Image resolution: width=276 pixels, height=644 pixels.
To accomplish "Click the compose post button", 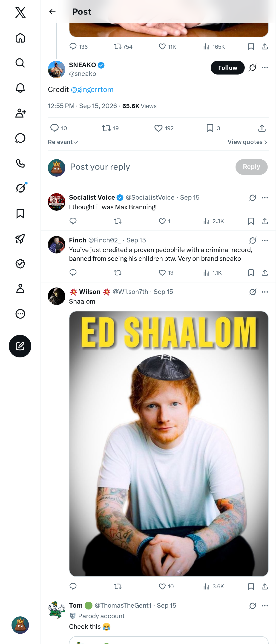I will coord(20,346).
